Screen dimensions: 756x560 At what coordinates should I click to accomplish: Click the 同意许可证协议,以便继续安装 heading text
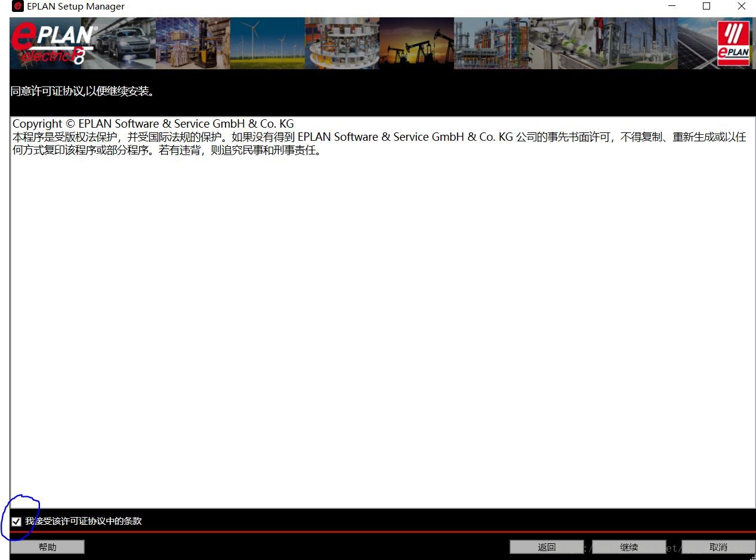click(x=82, y=92)
